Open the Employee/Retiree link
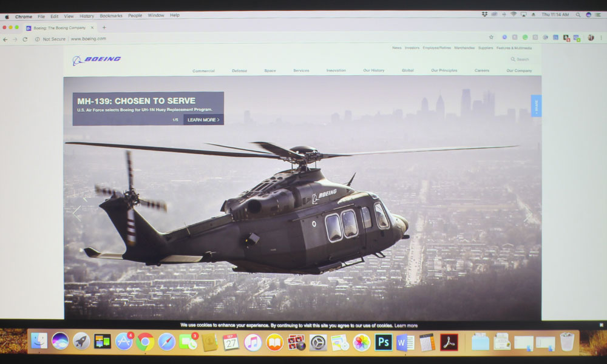Screen dimensions: 607x364 pyautogui.click(x=436, y=48)
